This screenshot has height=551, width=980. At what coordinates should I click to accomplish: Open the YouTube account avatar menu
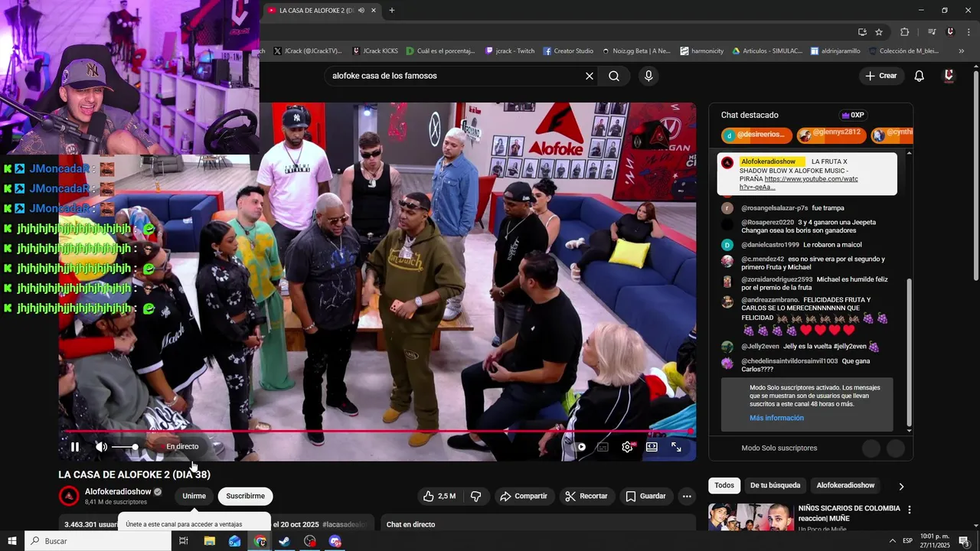click(x=949, y=76)
